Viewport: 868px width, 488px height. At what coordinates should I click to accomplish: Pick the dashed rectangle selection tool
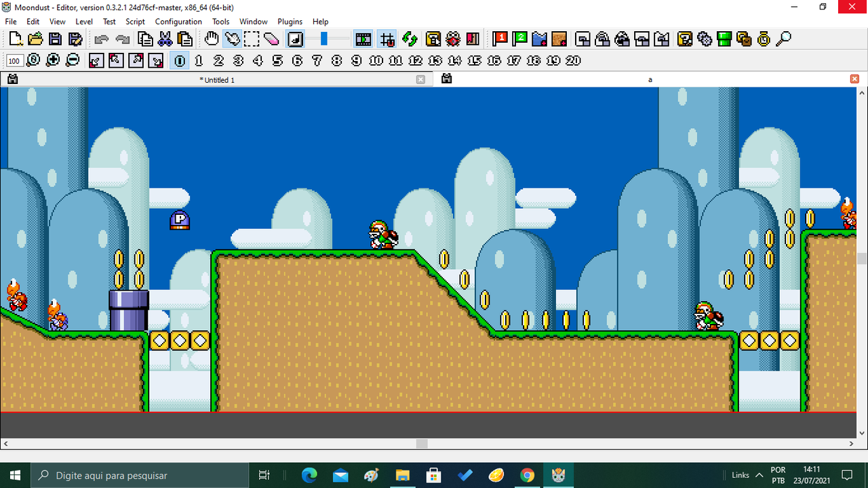[x=252, y=39]
